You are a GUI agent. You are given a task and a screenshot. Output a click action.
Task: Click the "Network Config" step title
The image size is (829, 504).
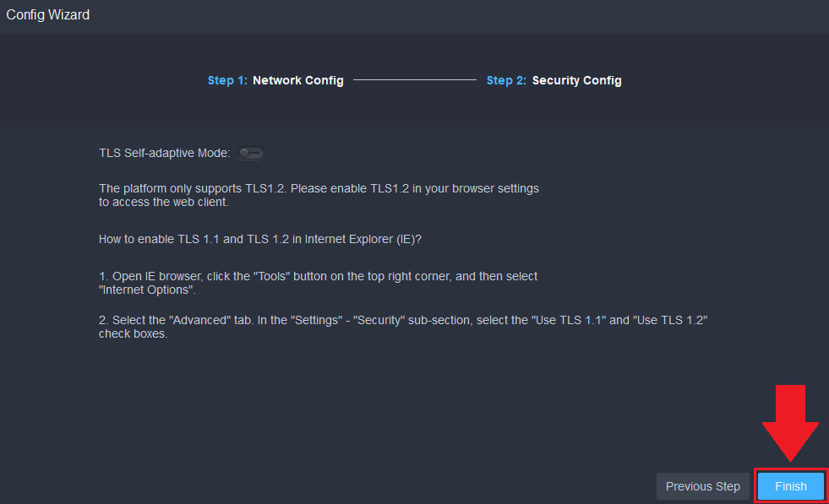pos(297,81)
